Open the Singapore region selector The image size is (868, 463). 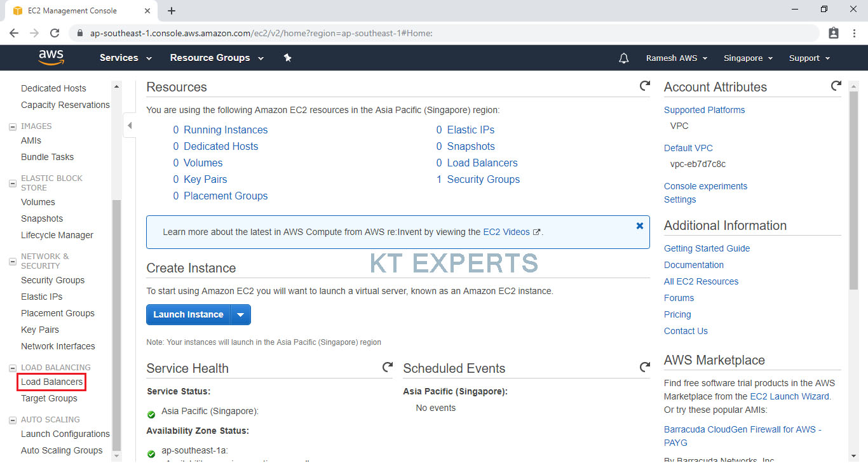pos(748,58)
